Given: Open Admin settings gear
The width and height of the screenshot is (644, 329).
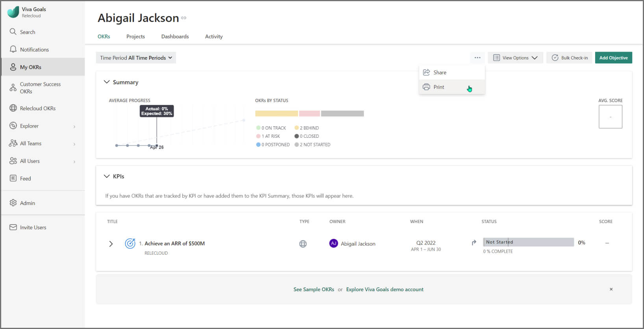Looking at the screenshot, I should click(x=43, y=203).
